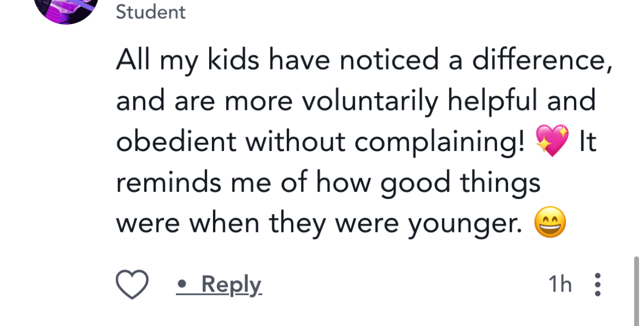Image resolution: width=644 pixels, height=326 pixels.
Task: Reply to this comment
Action: (x=232, y=285)
